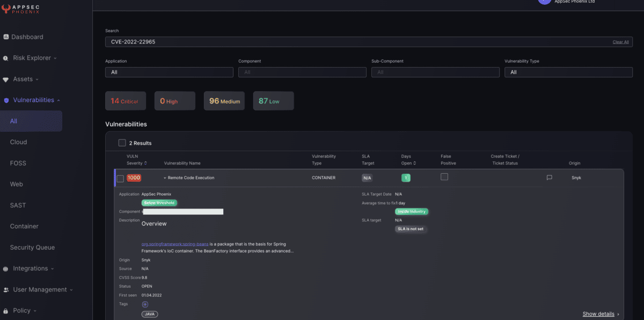Viewport: 644px width, 320px height.
Task: Select all results checkbox
Action: (122, 143)
